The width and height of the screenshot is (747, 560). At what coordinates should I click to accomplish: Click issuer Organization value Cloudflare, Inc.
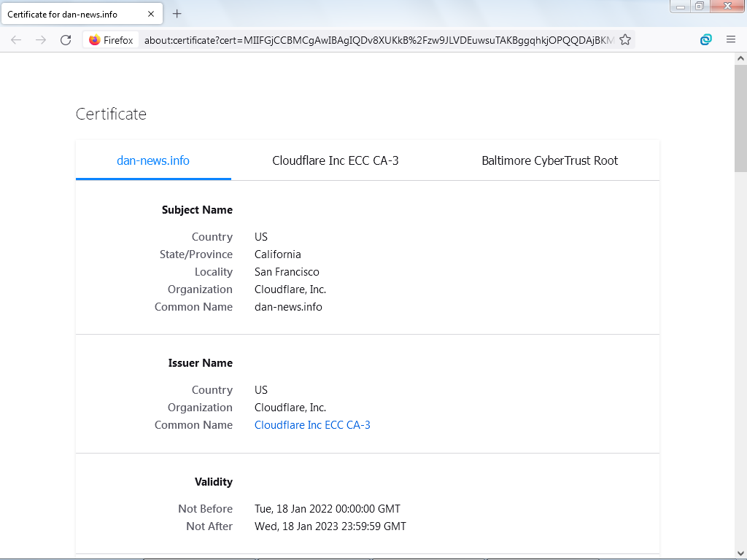click(290, 408)
